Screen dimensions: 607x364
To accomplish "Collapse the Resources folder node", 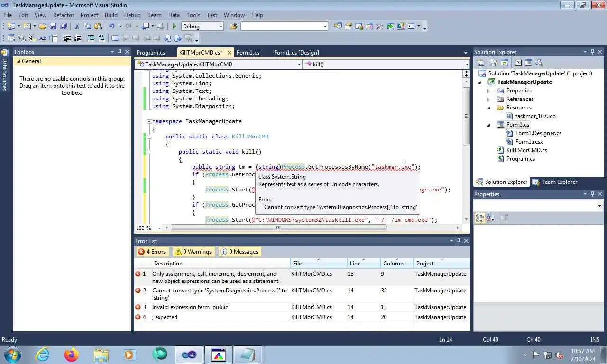I will click(488, 108).
